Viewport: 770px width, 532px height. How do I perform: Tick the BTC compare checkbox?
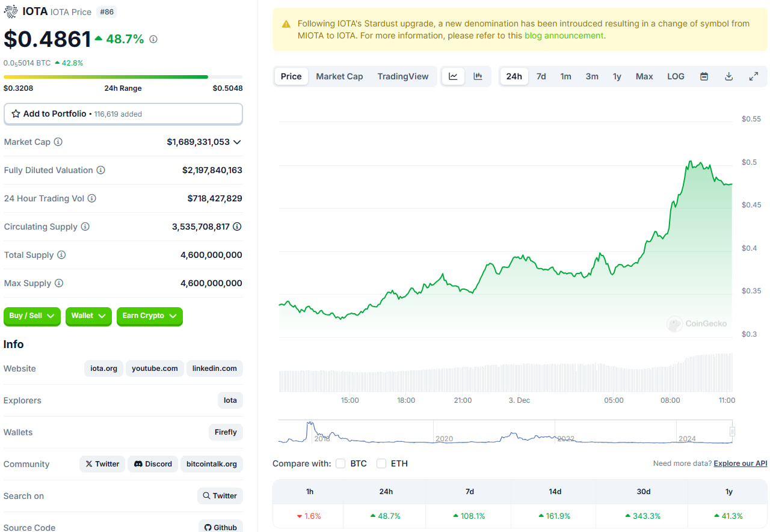[340, 463]
